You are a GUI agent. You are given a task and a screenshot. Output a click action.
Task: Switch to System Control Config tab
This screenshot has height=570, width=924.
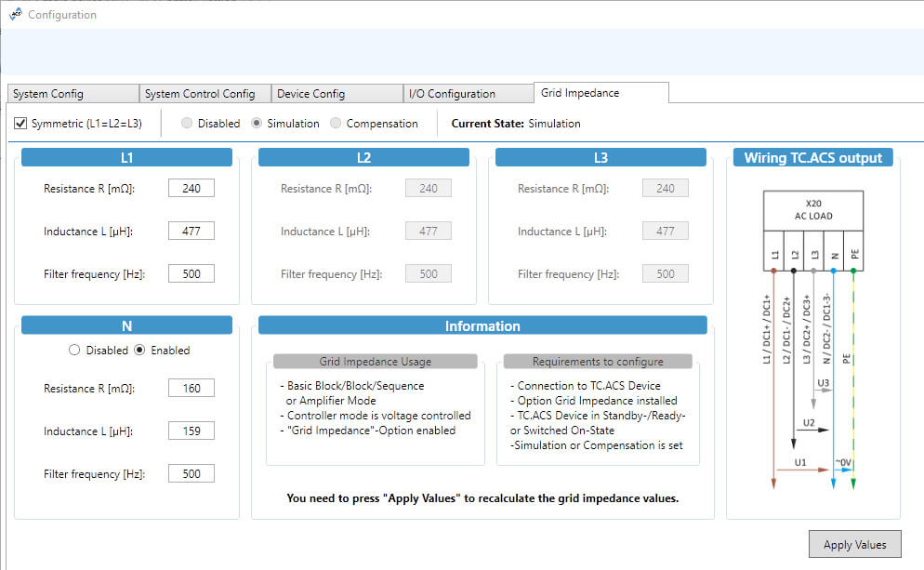(200, 94)
